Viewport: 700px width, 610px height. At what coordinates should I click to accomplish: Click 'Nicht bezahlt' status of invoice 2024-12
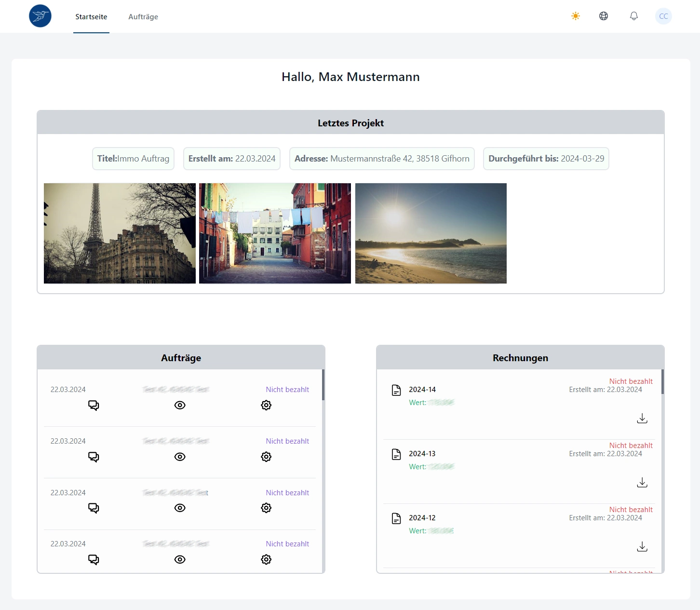tap(631, 510)
